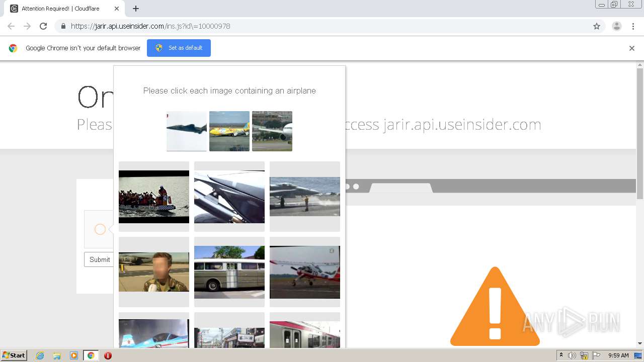Open the Chrome three-dot menu

(633, 26)
